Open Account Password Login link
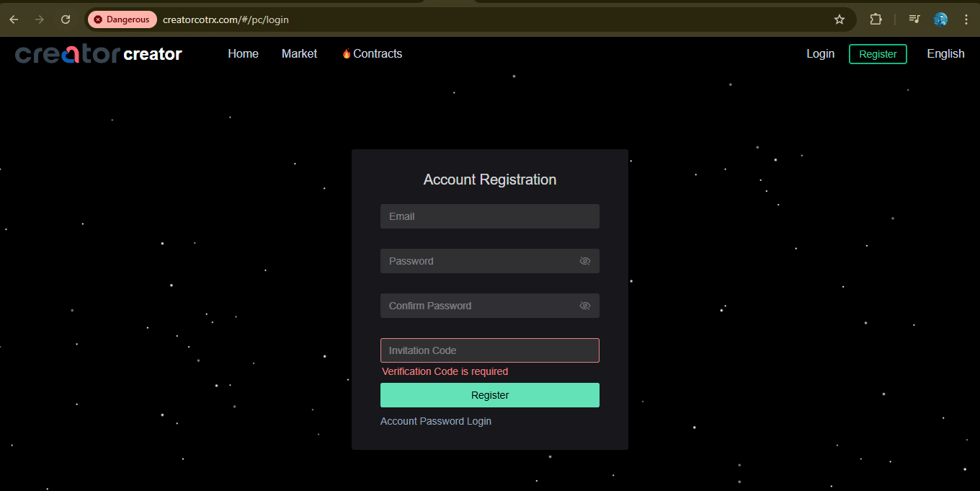Screen dimensions: 980x491 tap(435, 421)
